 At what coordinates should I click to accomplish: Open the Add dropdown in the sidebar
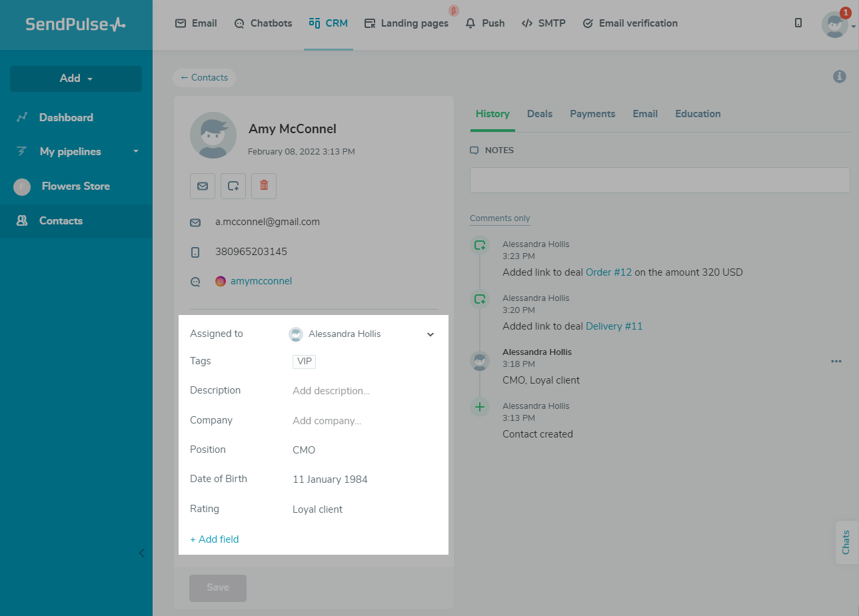click(x=76, y=79)
